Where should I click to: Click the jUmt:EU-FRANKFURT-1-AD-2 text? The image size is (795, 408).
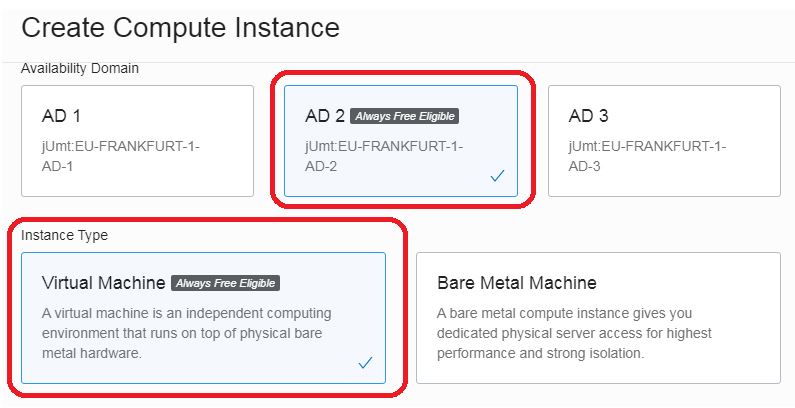pos(384,156)
